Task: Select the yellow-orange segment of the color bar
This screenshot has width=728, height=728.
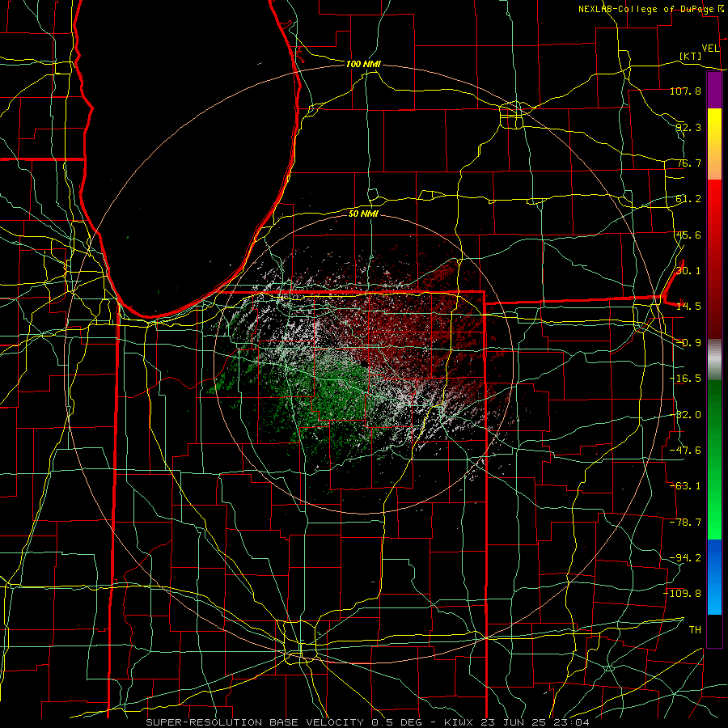Action: [x=714, y=144]
